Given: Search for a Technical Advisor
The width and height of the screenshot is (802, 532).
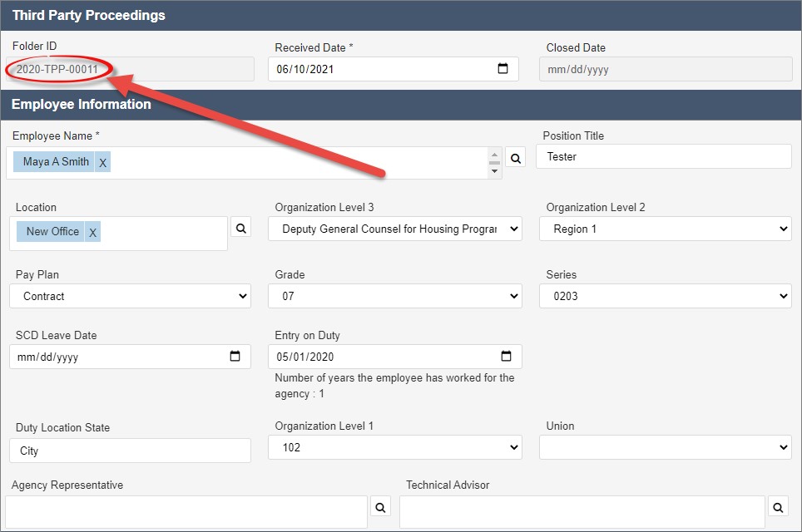Looking at the screenshot, I should pyautogui.click(x=778, y=507).
